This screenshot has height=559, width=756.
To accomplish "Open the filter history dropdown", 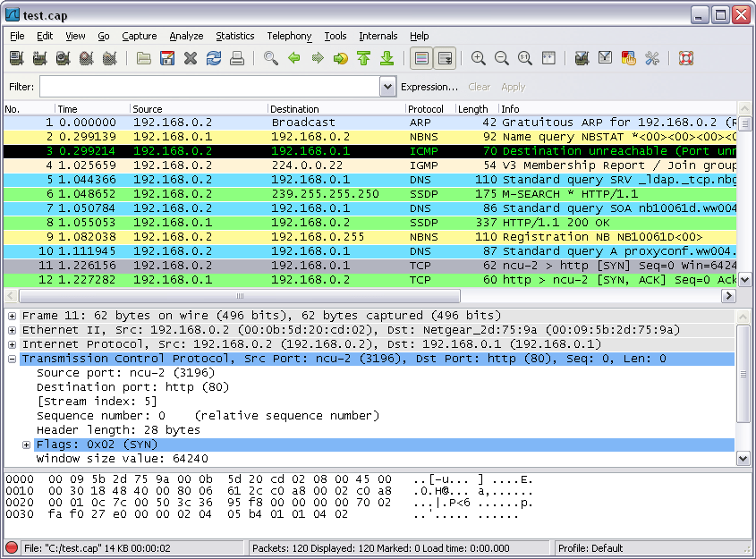I will (x=387, y=87).
